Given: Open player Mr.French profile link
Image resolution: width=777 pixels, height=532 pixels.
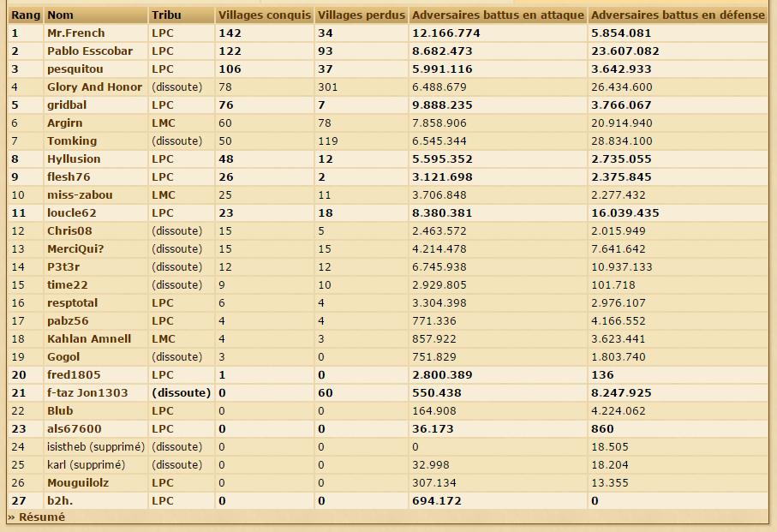Looking at the screenshot, I should coord(76,33).
